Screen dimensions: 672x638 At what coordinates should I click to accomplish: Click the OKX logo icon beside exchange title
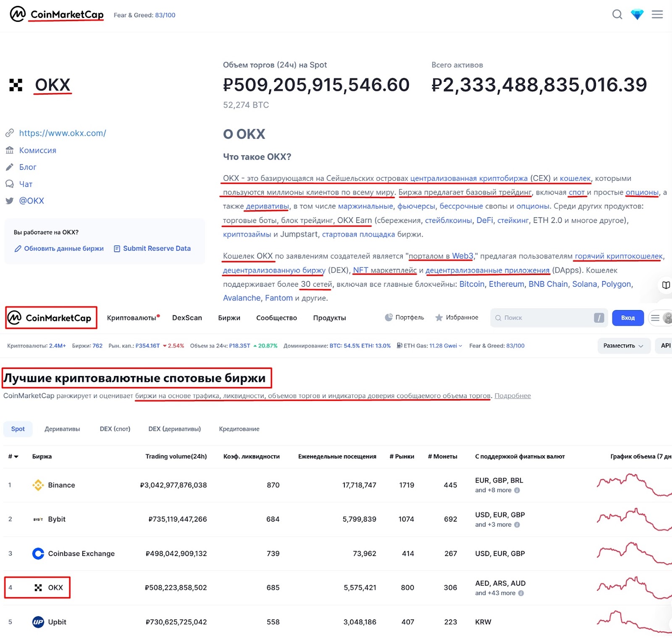(x=16, y=85)
